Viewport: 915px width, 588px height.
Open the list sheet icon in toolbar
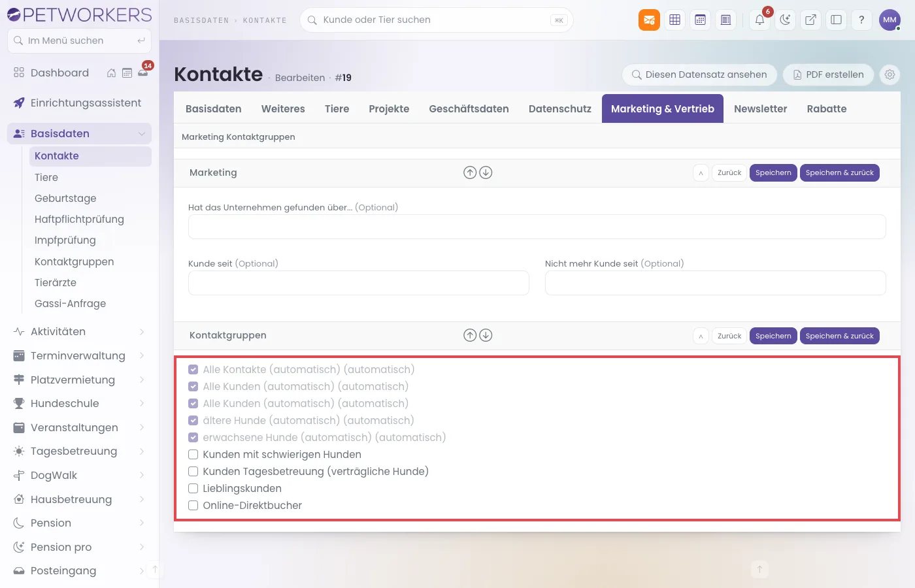(x=725, y=20)
